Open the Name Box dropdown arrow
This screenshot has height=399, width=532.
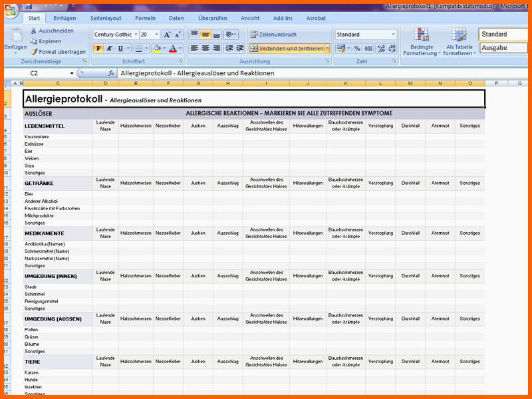pyautogui.click(x=72, y=73)
